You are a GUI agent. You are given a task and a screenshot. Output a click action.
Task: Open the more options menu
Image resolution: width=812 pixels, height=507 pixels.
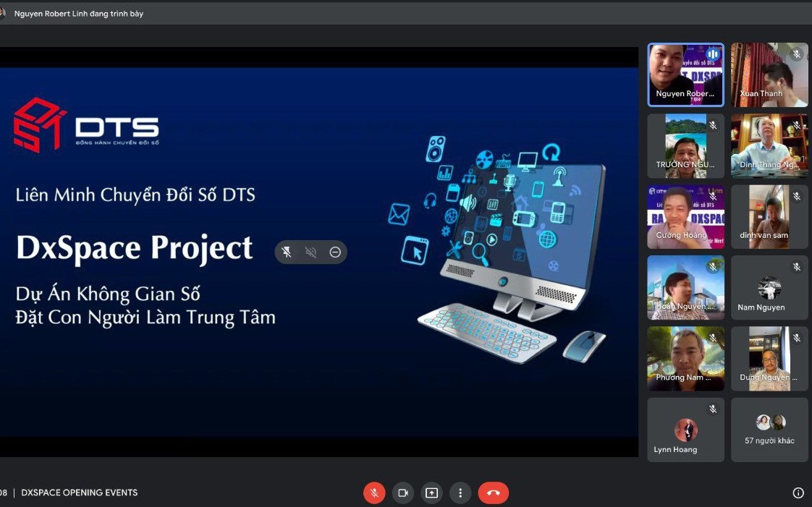point(460,493)
